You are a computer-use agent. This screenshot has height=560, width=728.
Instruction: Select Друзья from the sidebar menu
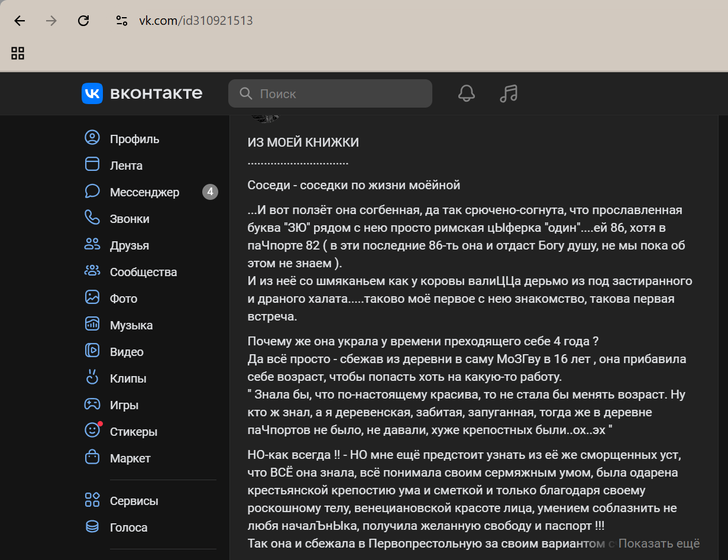129,245
